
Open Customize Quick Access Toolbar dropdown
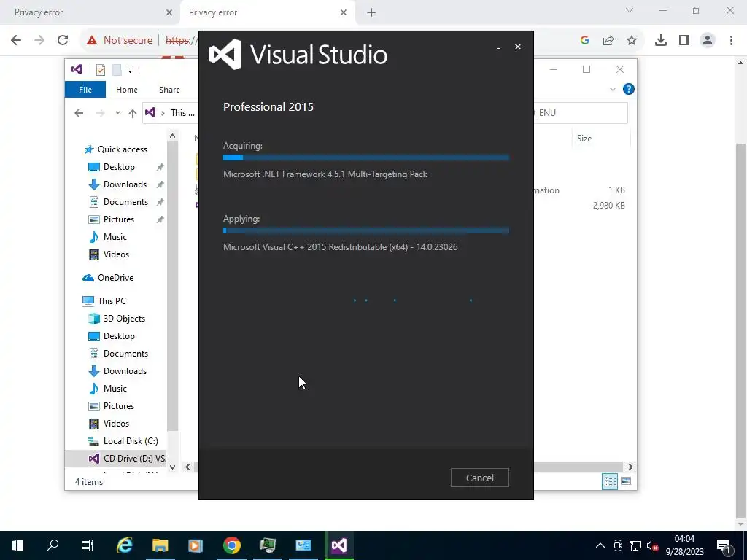(130, 71)
